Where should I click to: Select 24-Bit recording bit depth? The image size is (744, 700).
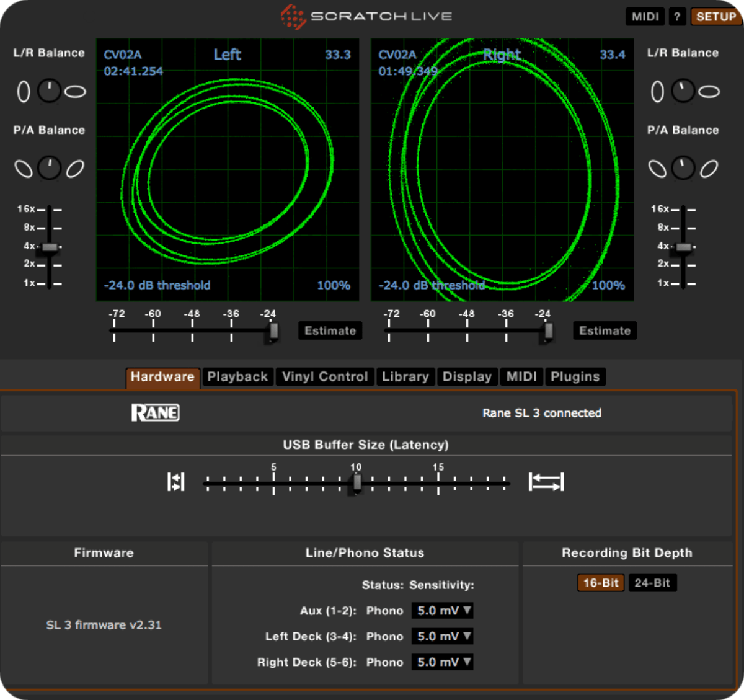(652, 583)
